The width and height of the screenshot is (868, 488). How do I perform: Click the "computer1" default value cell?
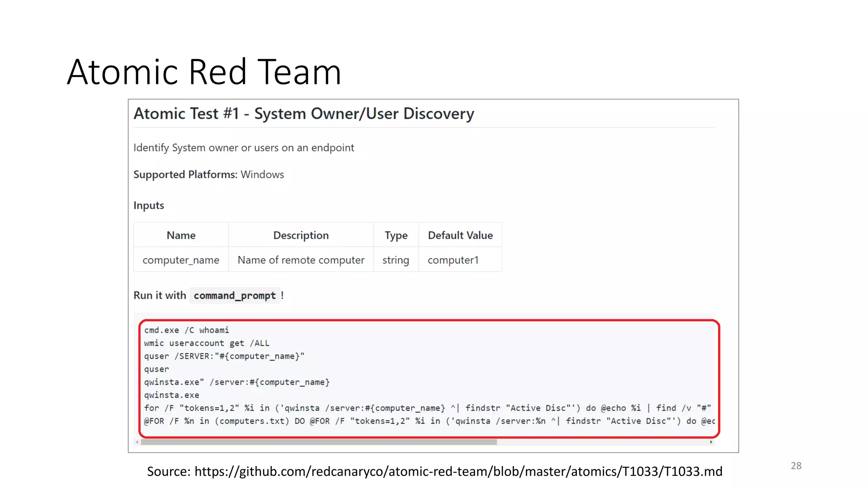(x=460, y=260)
